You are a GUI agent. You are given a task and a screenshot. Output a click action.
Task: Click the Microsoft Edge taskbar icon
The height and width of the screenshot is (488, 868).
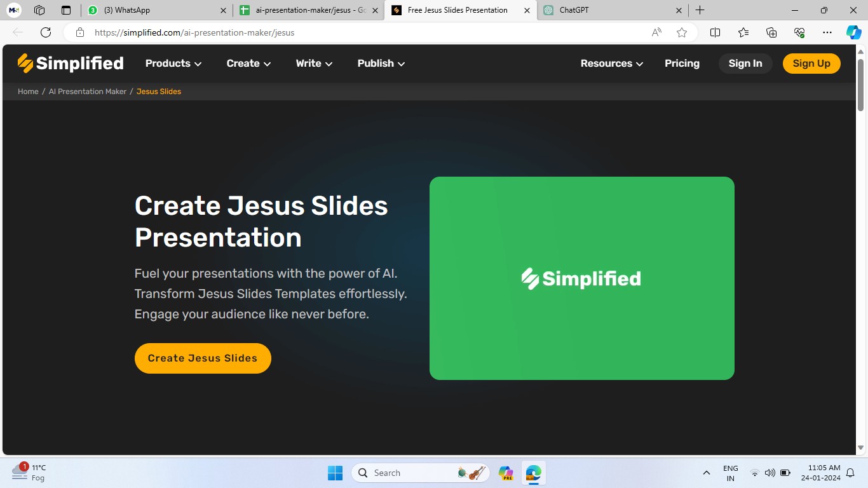click(533, 473)
